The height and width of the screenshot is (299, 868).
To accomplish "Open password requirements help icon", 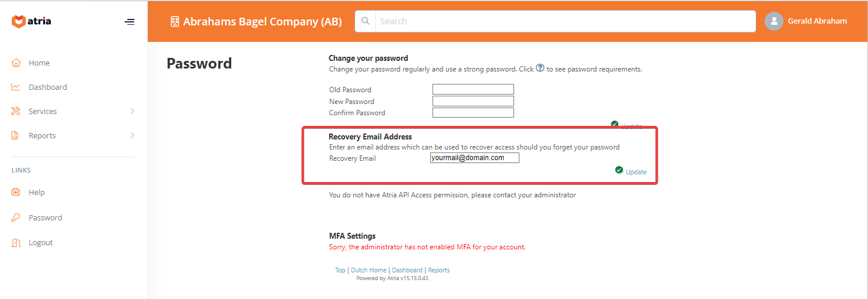I will click(x=539, y=69).
